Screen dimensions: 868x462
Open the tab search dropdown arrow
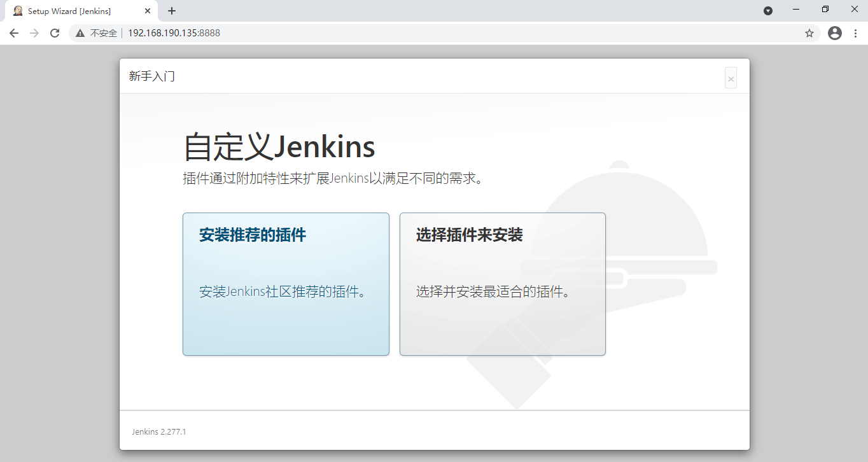pos(768,11)
